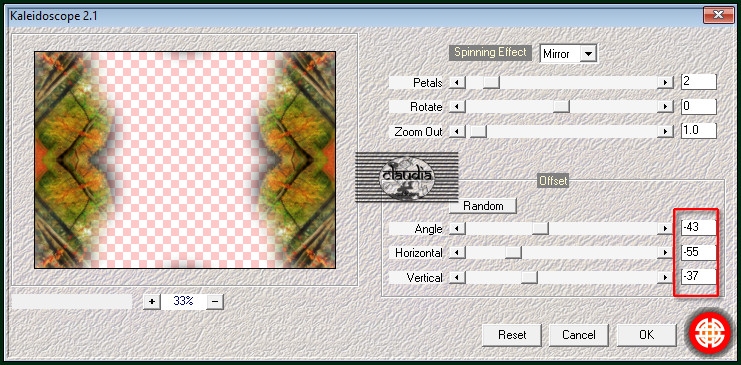
Task: Select the Angle value field
Action: tap(698, 227)
